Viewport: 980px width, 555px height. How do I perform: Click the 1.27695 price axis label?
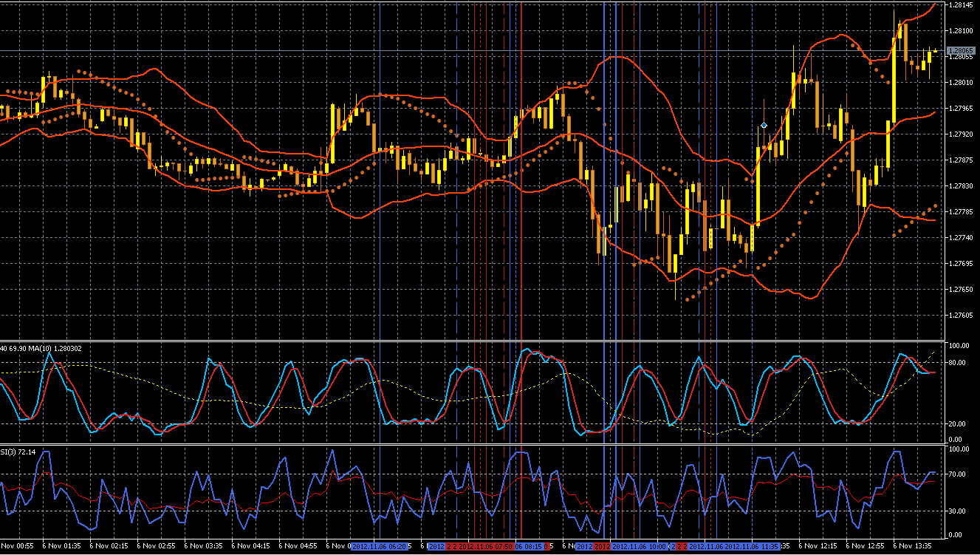(x=961, y=264)
